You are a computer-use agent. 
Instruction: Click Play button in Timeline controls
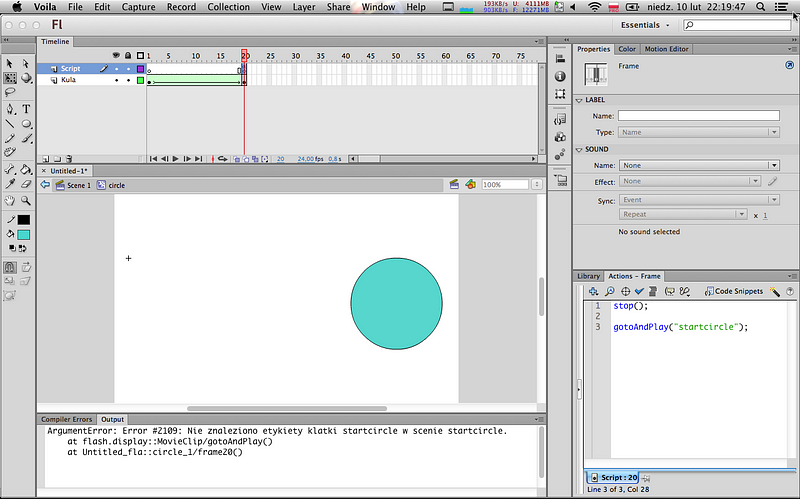click(176, 159)
